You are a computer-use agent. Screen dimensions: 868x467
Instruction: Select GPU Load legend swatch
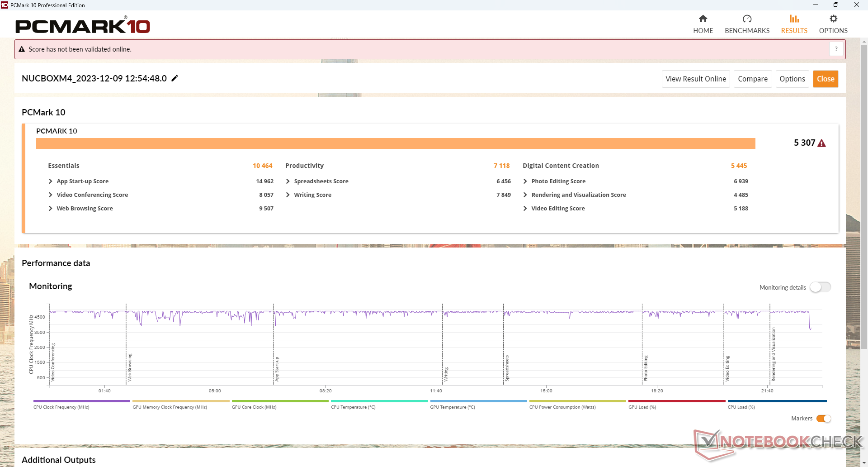click(677, 401)
